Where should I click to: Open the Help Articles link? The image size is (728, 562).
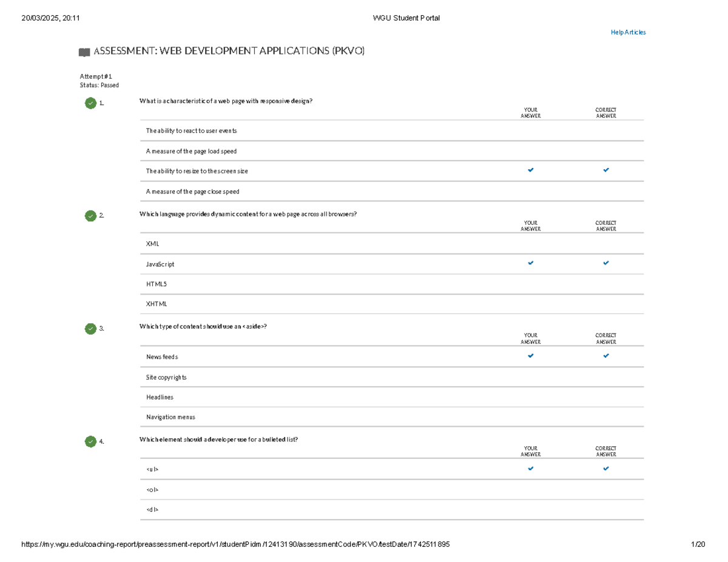coord(628,32)
